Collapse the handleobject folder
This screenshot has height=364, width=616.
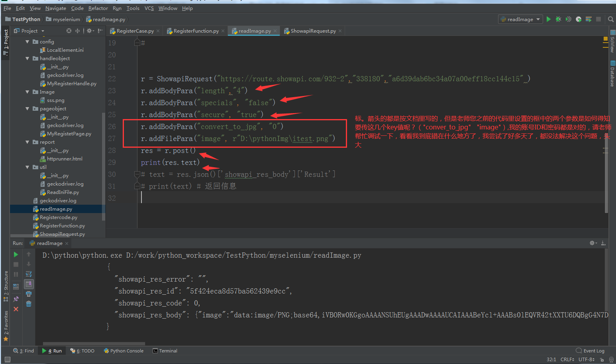pos(27,58)
